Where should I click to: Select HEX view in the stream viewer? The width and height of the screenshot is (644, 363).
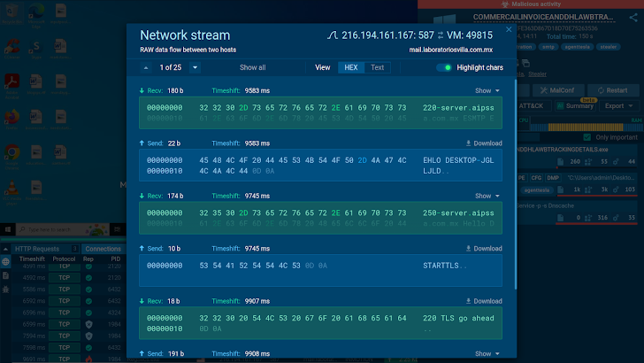point(351,67)
